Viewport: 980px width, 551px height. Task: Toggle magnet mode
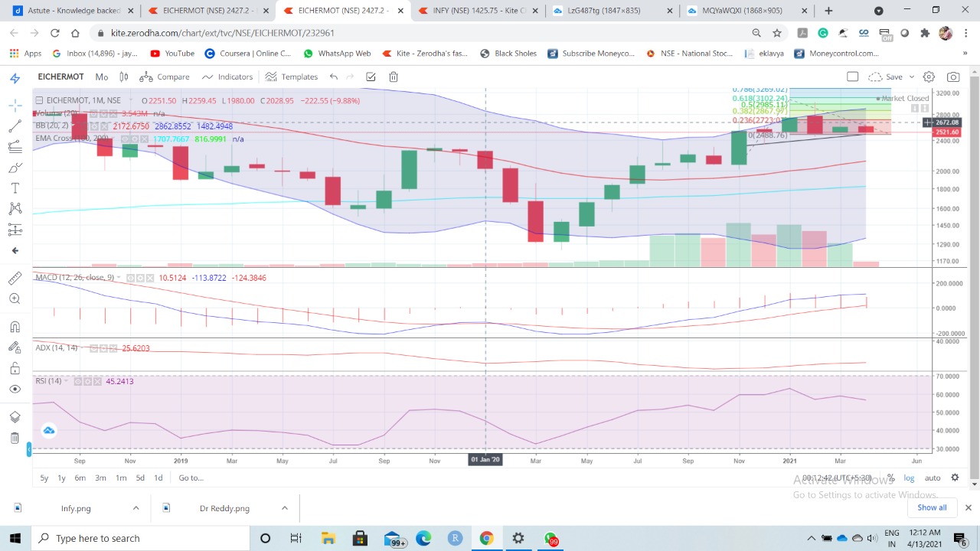coord(15,327)
